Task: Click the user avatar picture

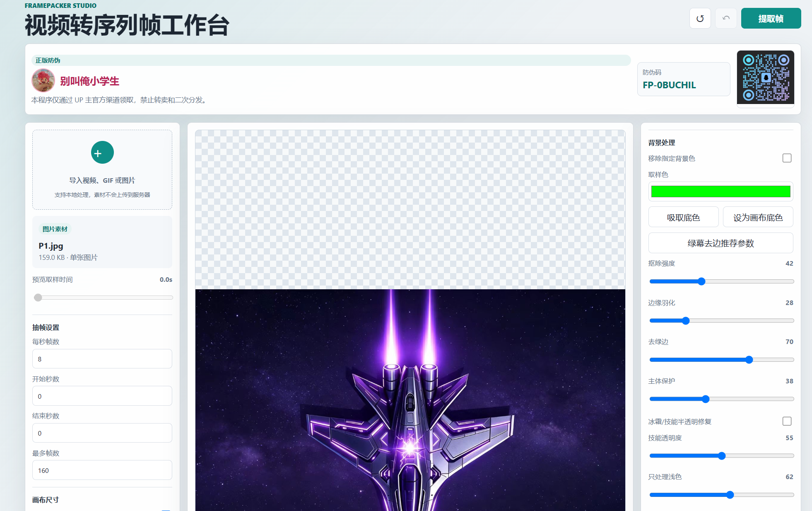Action: tap(43, 80)
